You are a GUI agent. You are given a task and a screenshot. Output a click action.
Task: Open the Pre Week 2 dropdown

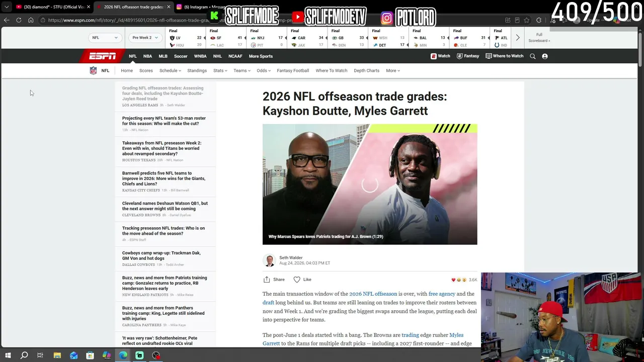[x=145, y=38]
